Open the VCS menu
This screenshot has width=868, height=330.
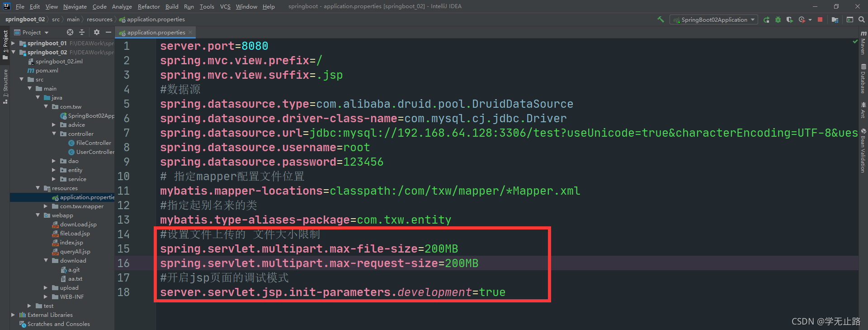click(225, 6)
